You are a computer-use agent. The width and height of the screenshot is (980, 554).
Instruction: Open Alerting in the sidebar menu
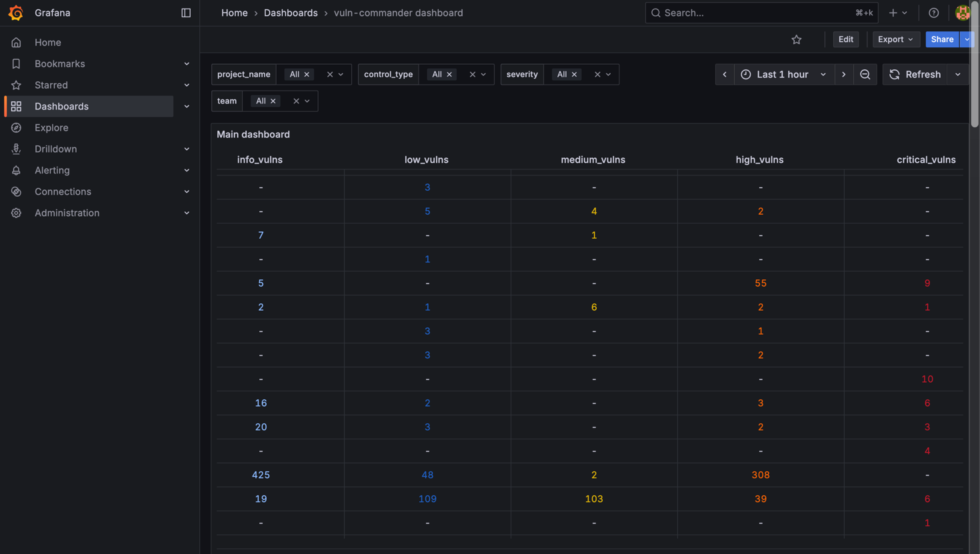[52, 171]
